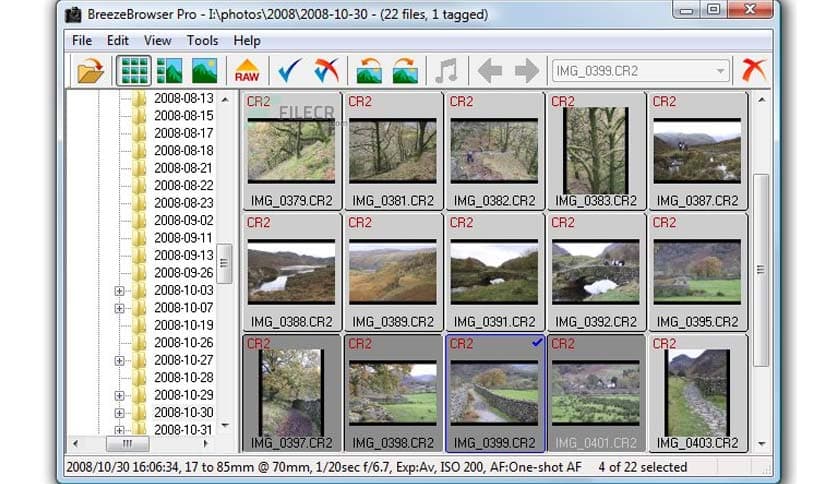
Task: Click '4 of 22 selected' status text
Action: coord(642,467)
